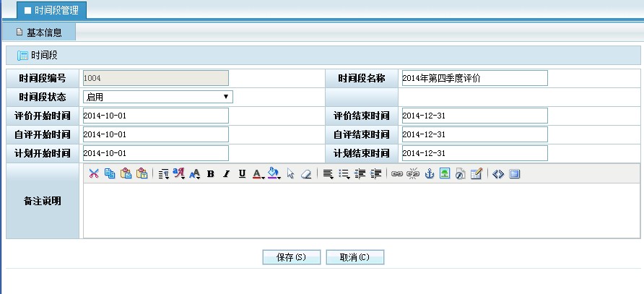Click the insert image icon
This screenshot has width=644, height=294.
click(x=445, y=174)
